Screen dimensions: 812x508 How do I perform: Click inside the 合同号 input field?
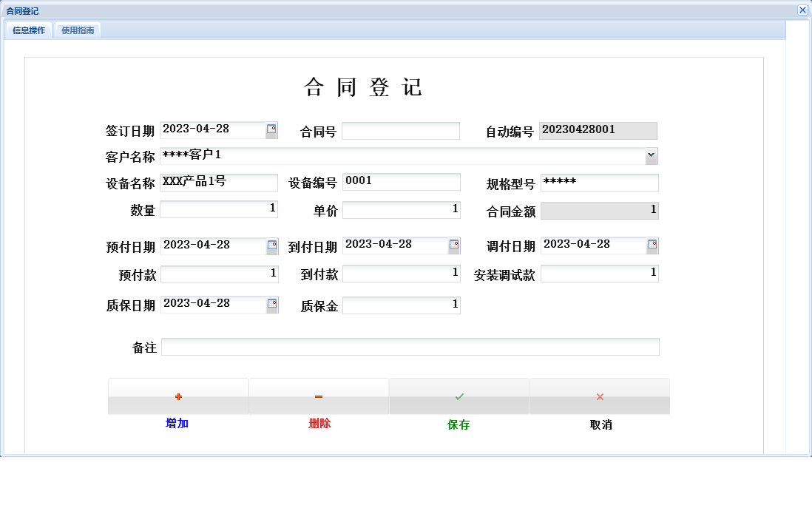click(401, 130)
